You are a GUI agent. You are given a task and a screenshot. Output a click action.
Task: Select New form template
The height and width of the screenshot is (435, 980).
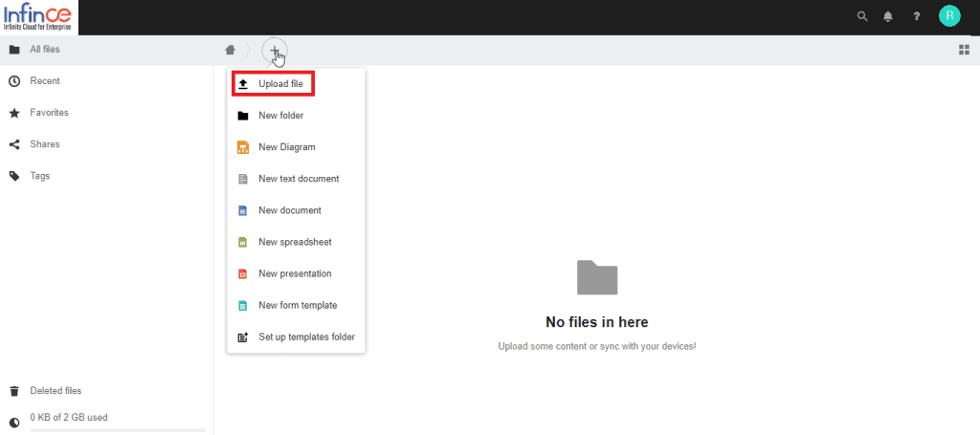297,305
